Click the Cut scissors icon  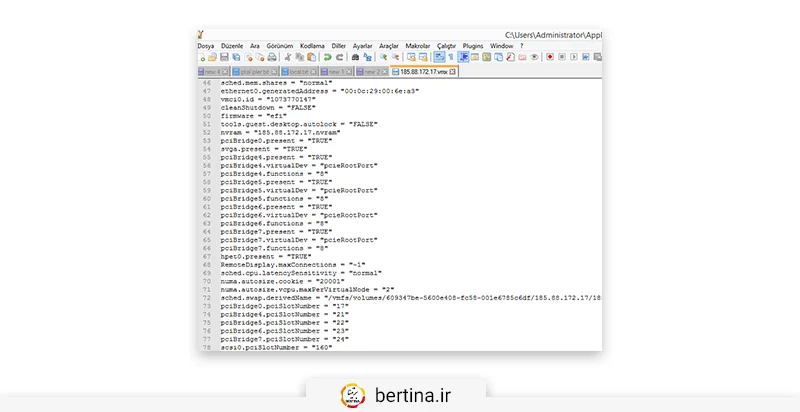287,58
